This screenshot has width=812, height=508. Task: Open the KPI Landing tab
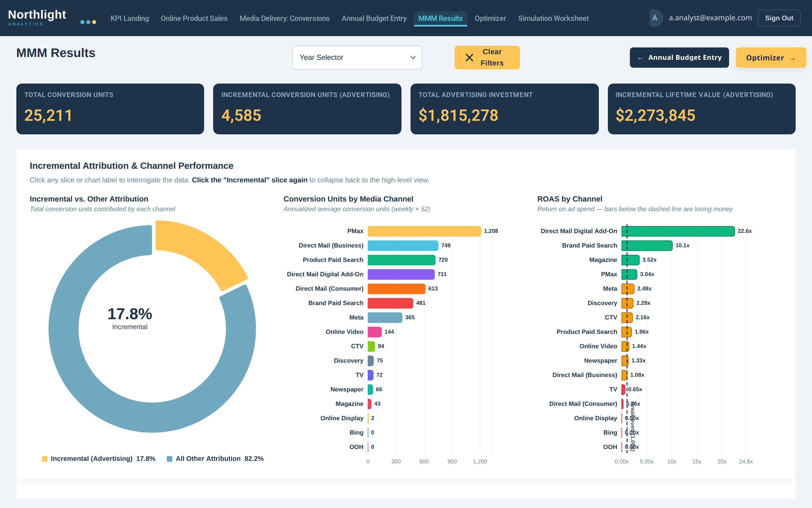coord(129,18)
